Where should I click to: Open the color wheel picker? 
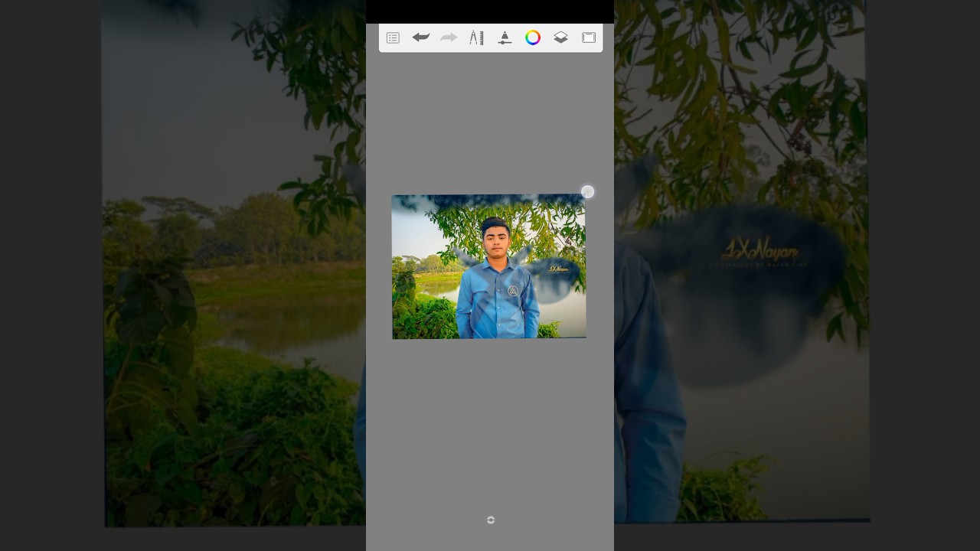tap(533, 37)
